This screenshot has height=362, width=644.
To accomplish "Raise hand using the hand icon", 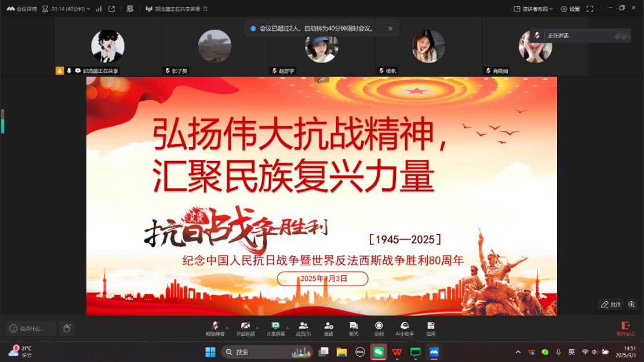I will [67, 328].
